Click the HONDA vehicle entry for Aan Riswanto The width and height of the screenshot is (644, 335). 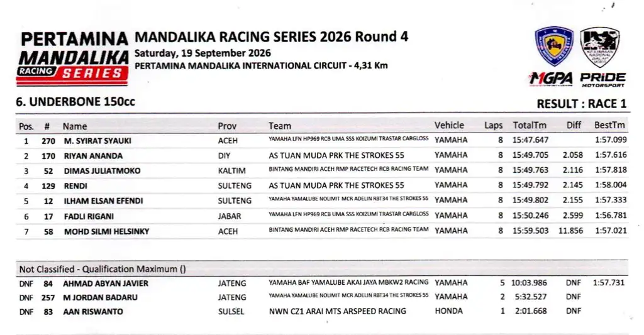coord(448,310)
